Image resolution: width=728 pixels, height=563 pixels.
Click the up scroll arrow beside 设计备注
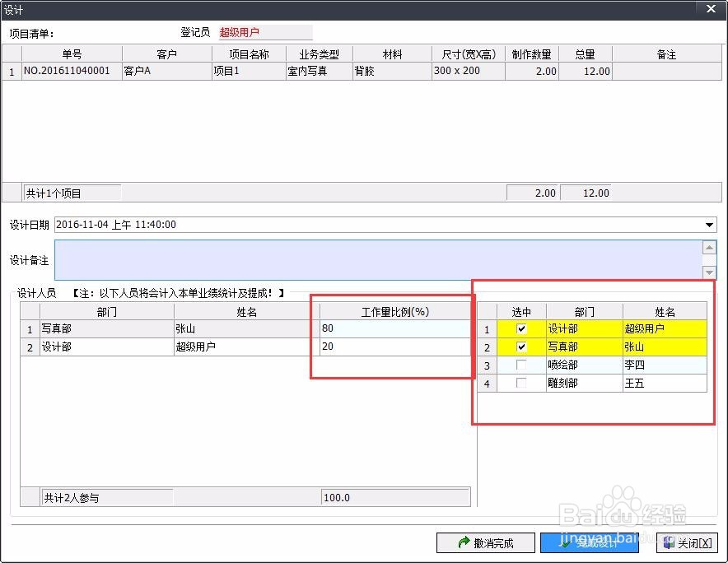pyautogui.click(x=710, y=244)
